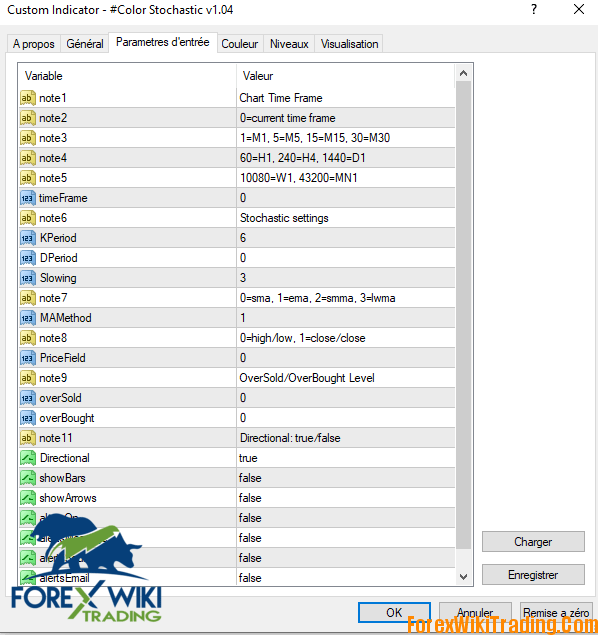The image size is (598, 635).
Task: Click the icon beside overBought
Action: pos(28,418)
